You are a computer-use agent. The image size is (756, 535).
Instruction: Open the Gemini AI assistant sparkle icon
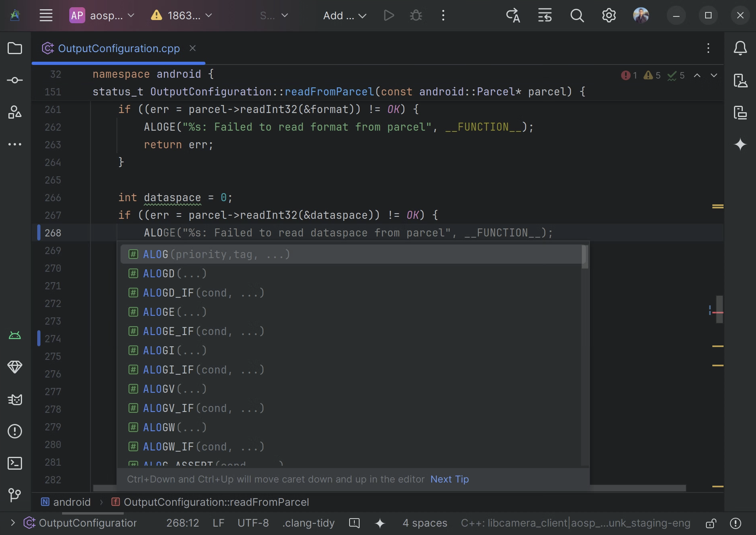click(x=741, y=144)
